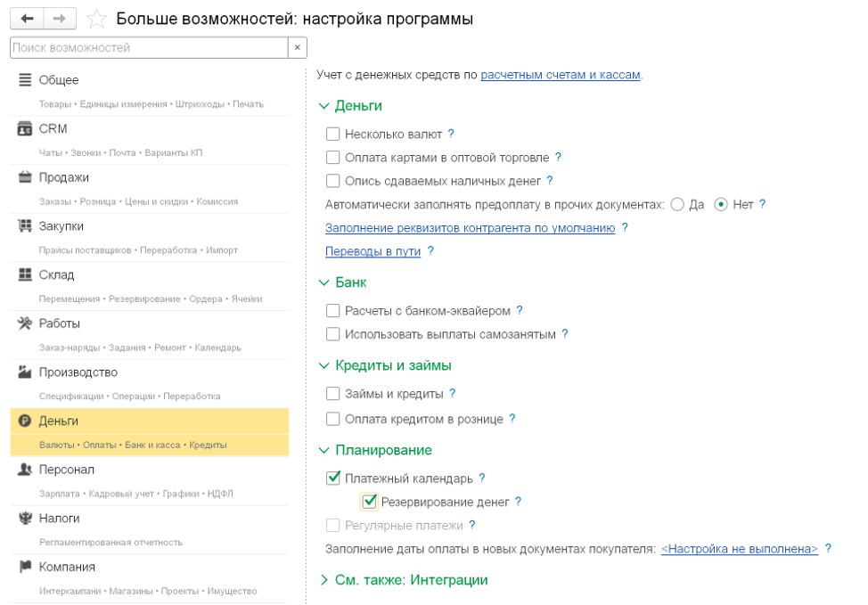The height and width of the screenshot is (605, 868).
Task: Add page to favorites with star icon
Action: (97, 19)
